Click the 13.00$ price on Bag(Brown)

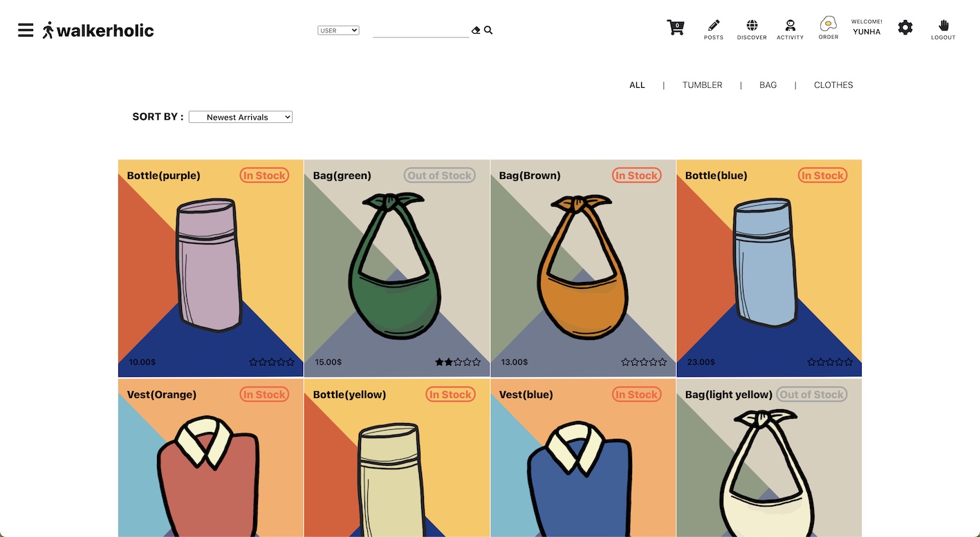514,362
